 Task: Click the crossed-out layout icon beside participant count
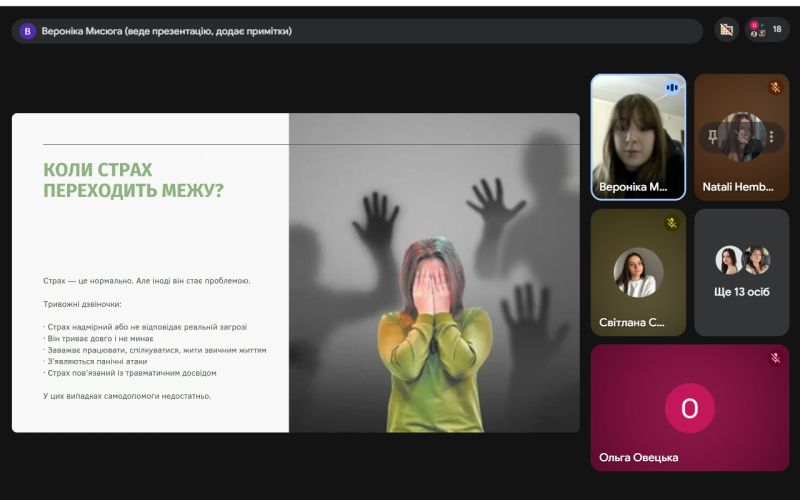(x=727, y=30)
